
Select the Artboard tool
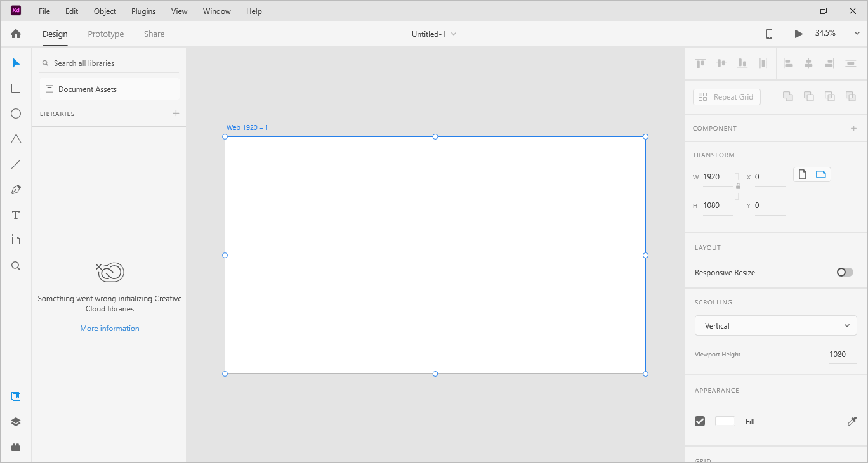click(x=16, y=240)
